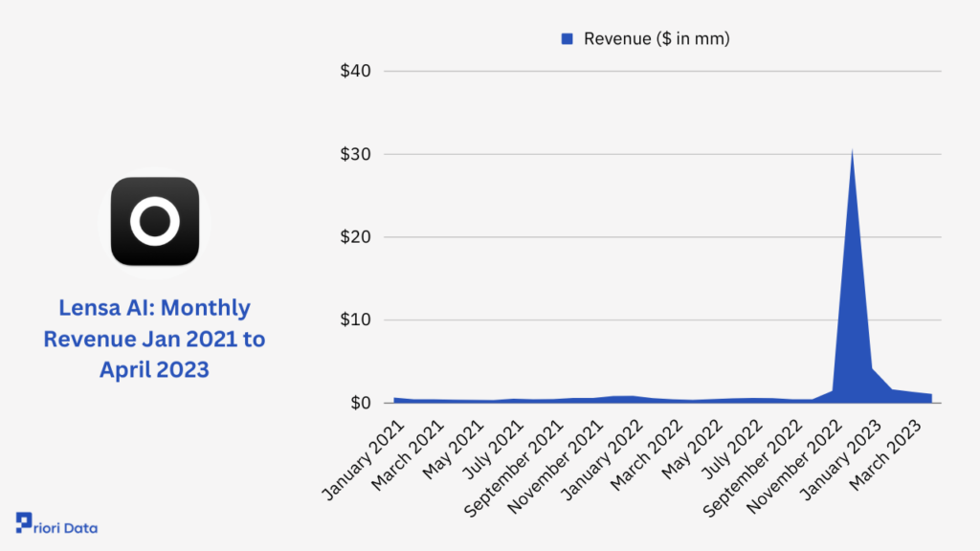Click the "July 2022" x-axis label
The width and height of the screenshot is (980, 551).
click(x=733, y=450)
